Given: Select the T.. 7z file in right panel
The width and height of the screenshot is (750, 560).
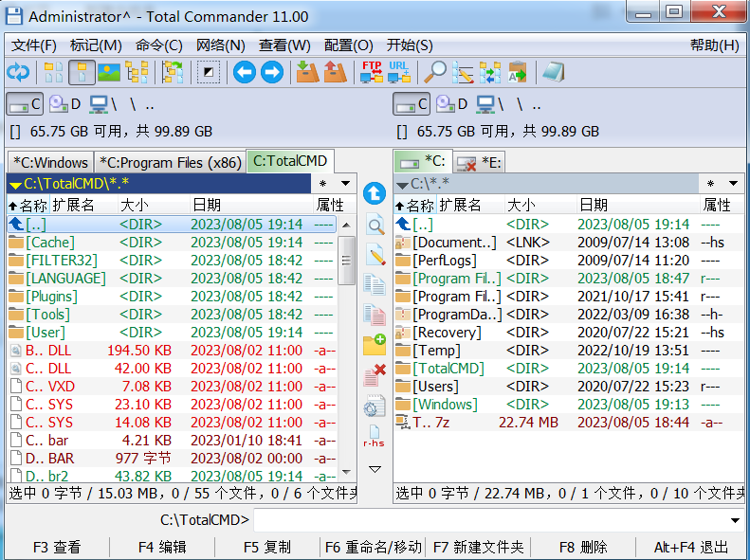Looking at the screenshot, I should coord(568,423).
